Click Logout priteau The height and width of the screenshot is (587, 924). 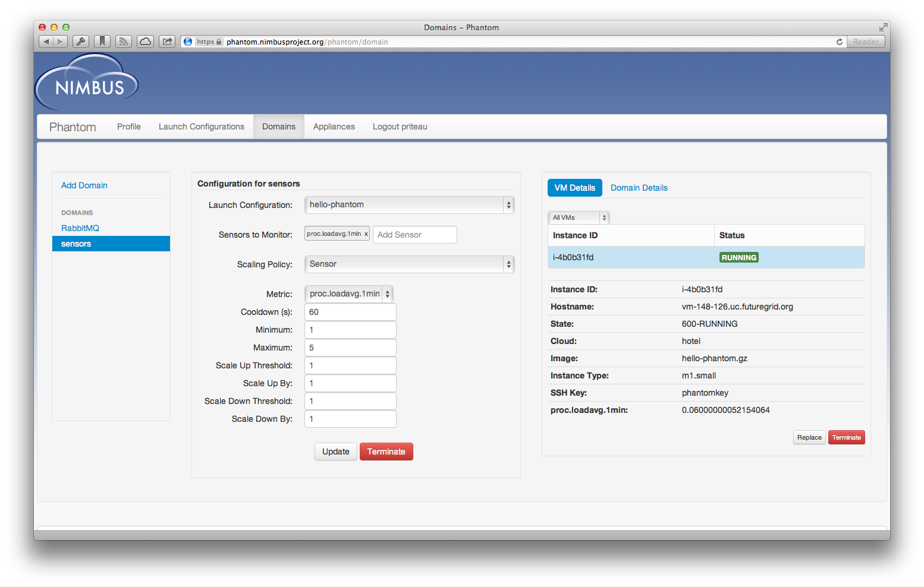(x=400, y=127)
